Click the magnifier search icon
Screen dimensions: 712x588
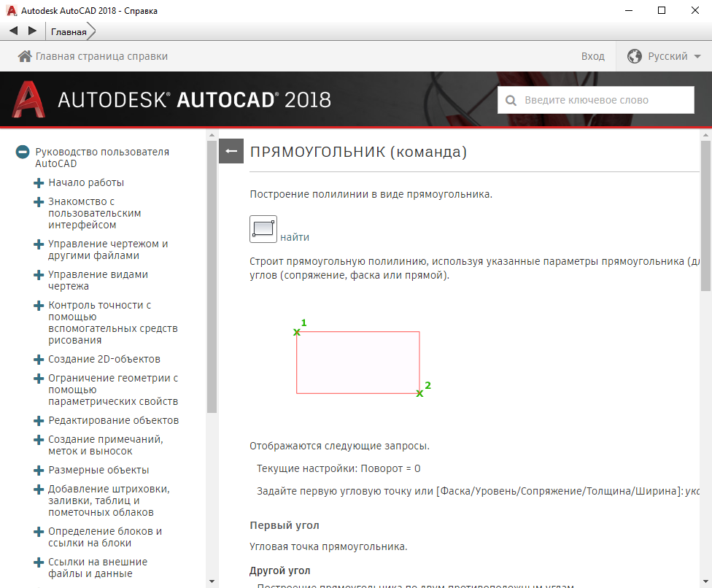point(511,101)
